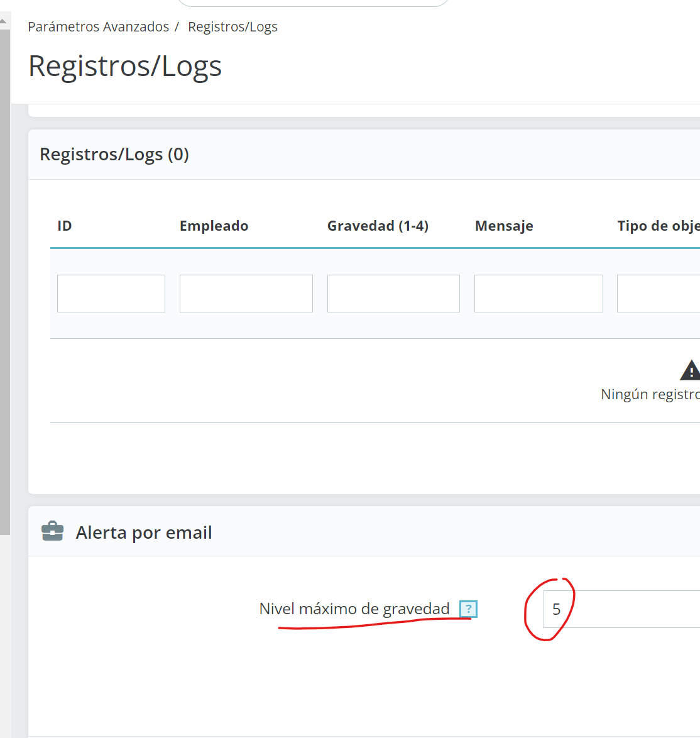Focus the Tipo de objeto filter field
The height and width of the screenshot is (738, 700).
click(658, 294)
